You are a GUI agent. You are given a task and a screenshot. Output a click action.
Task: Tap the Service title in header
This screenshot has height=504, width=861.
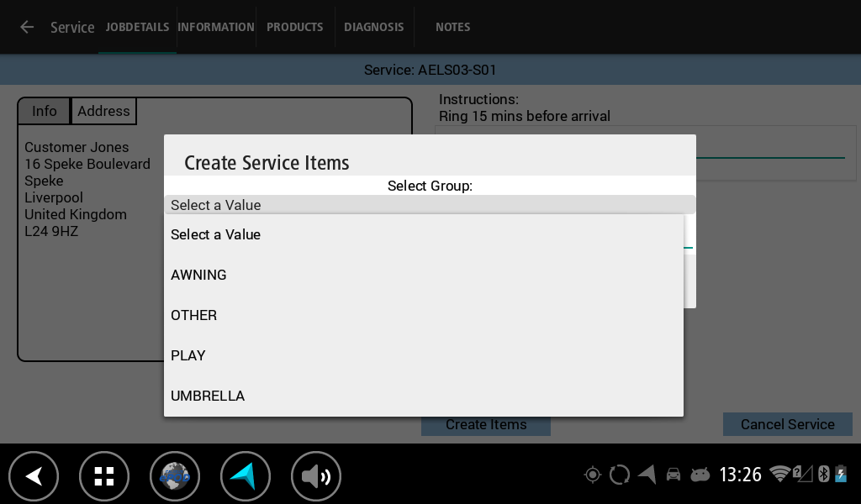(72, 28)
